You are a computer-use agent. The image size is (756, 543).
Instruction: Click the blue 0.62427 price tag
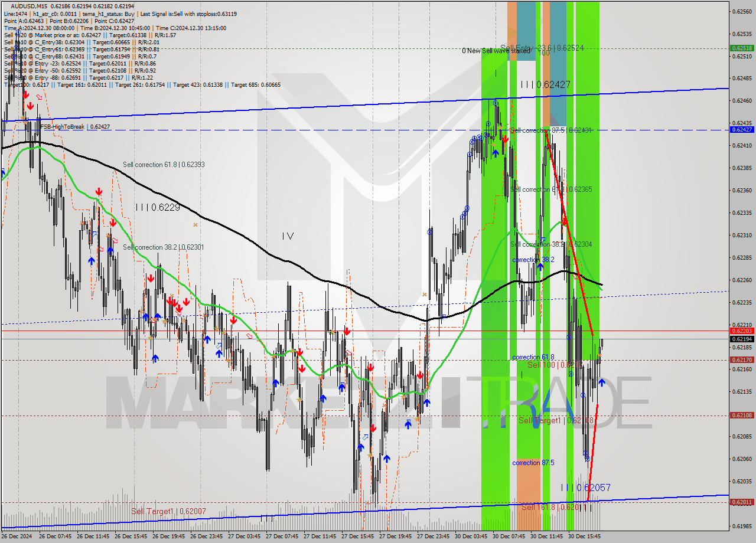click(742, 129)
